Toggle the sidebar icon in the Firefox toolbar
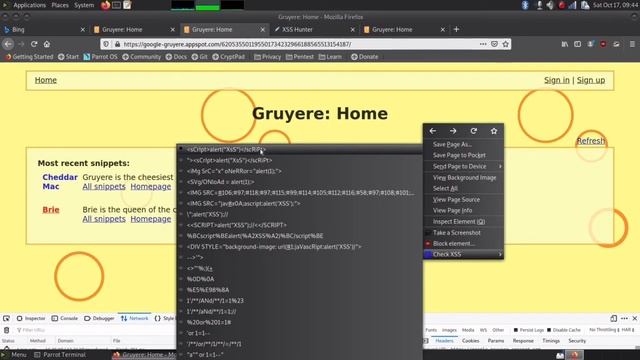Viewport: 640px width, 360px height. pyautogui.click(x=578, y=44)
